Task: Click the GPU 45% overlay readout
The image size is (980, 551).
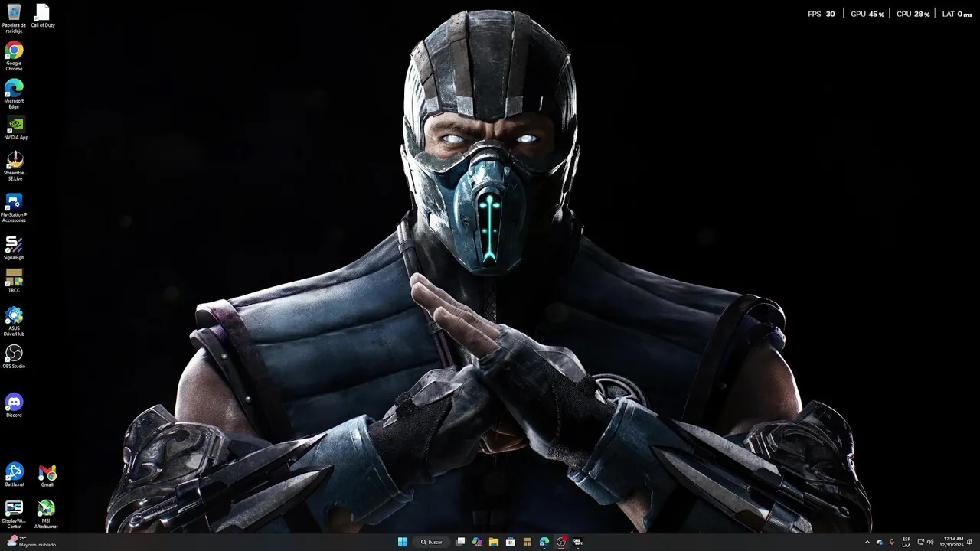Action: point(867,14)
